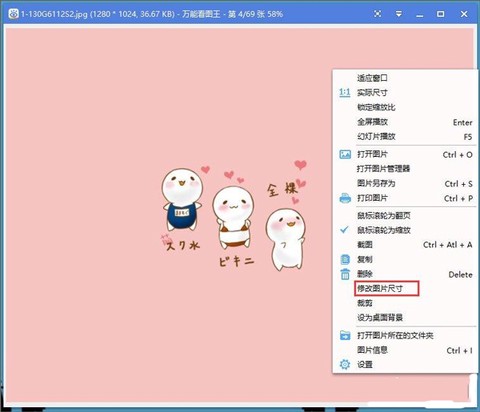Click the copy icon beside 复制
The image size is (480, 412).
coord(345,259)
